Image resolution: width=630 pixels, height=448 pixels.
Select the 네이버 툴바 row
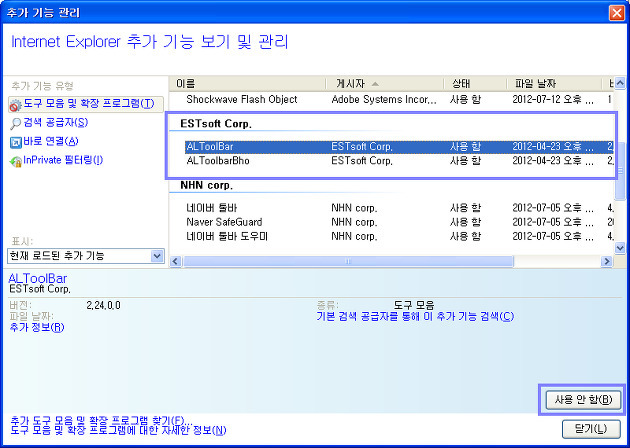pyautogui.click(x=399, y=208)
